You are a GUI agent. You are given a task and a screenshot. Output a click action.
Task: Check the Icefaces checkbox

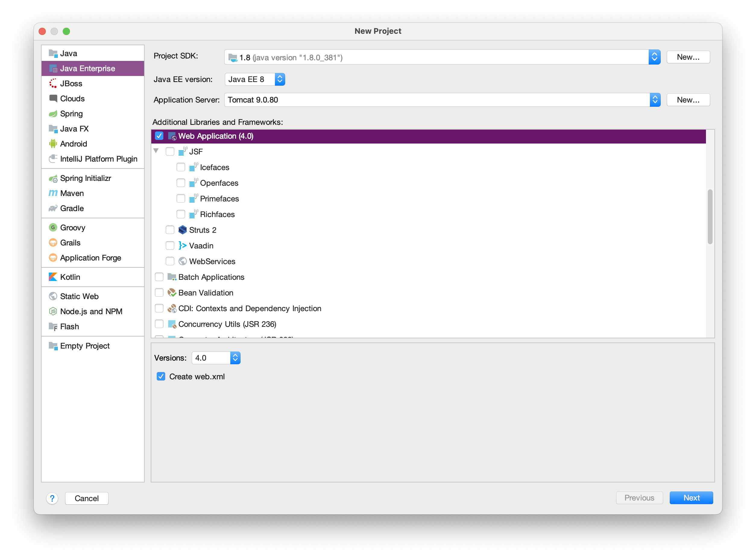181,167
